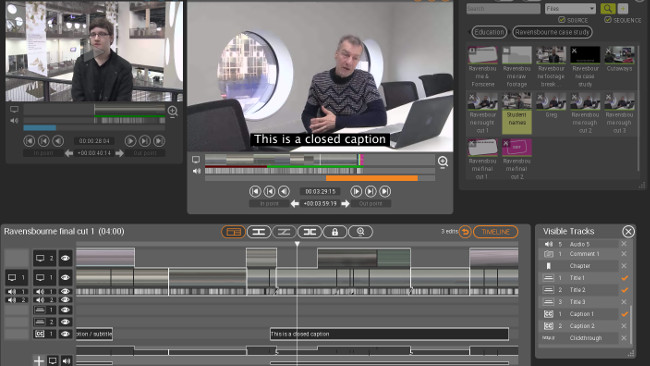Enable Title 3 in Visible Tracks
This screenshot has height=366, width=650.
coord(624,302)
